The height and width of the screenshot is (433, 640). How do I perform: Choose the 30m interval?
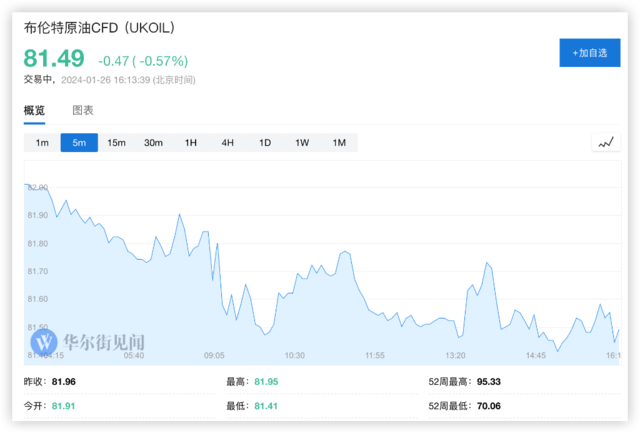[153, 143]
